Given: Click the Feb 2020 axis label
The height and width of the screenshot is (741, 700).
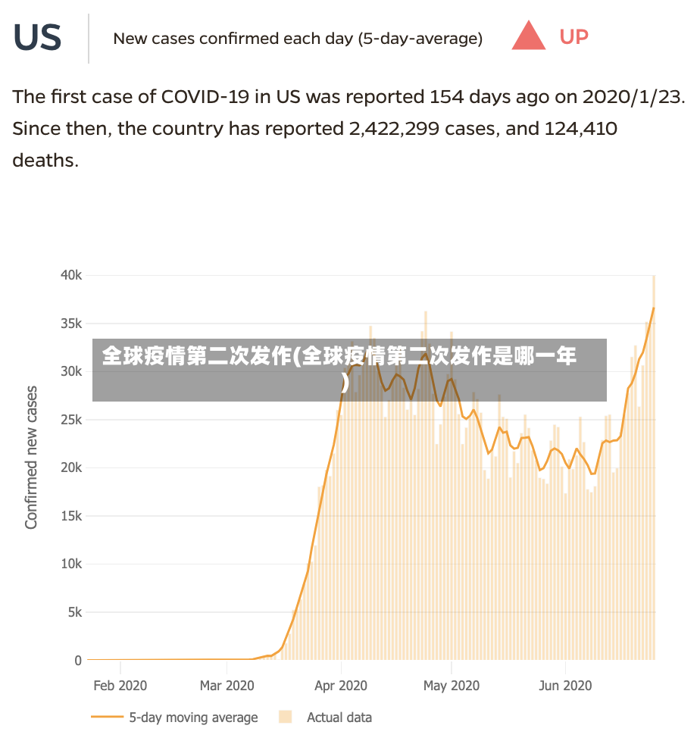Looking at the screenshot, I should coord(120,685).
